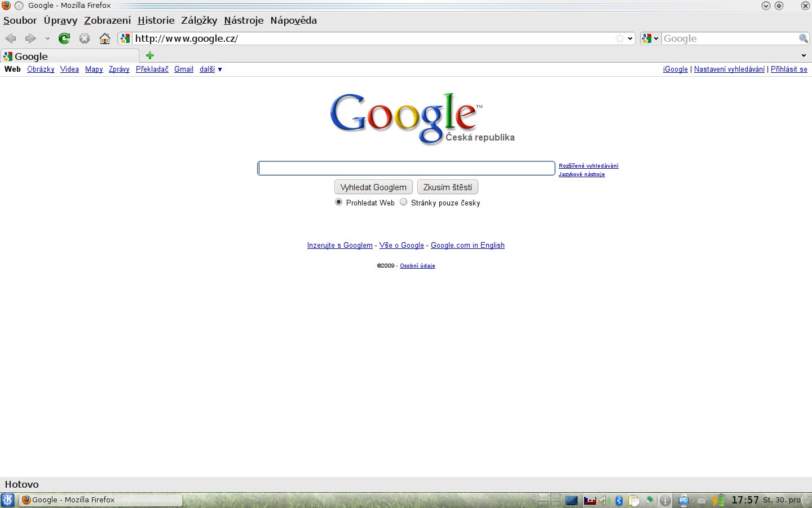Screen dimensions: 812x508
Task: Open the Nápověda menu
Action: (293, 20)
